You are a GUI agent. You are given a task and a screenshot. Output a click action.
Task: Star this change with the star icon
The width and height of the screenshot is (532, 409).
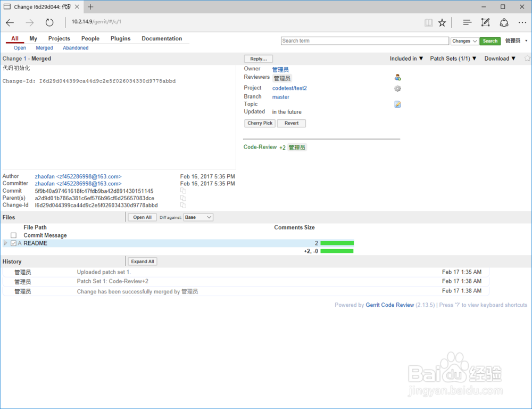pos(527,59)
